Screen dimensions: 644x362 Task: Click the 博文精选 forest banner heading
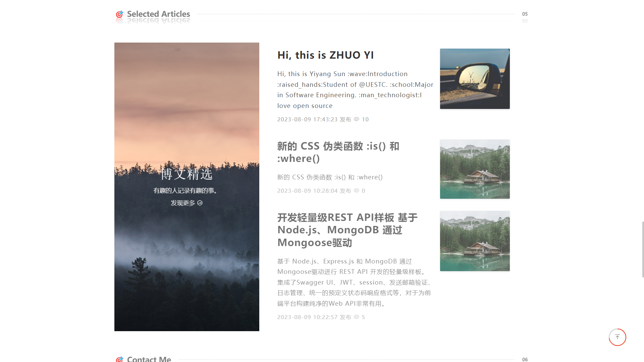[186, 174]
